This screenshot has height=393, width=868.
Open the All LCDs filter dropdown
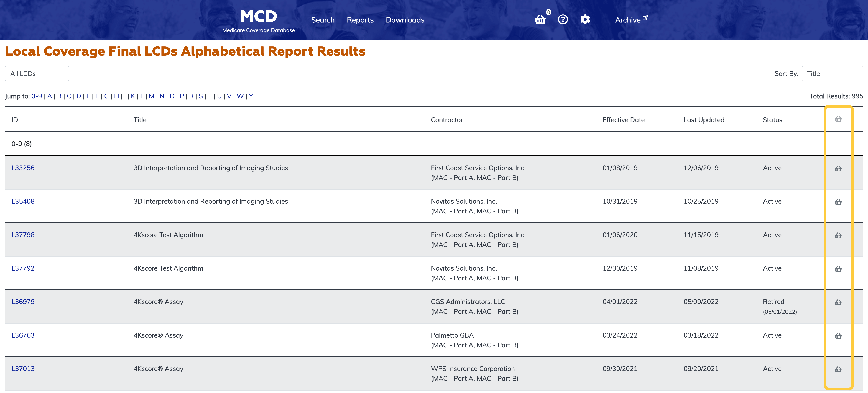pos(37,73)
